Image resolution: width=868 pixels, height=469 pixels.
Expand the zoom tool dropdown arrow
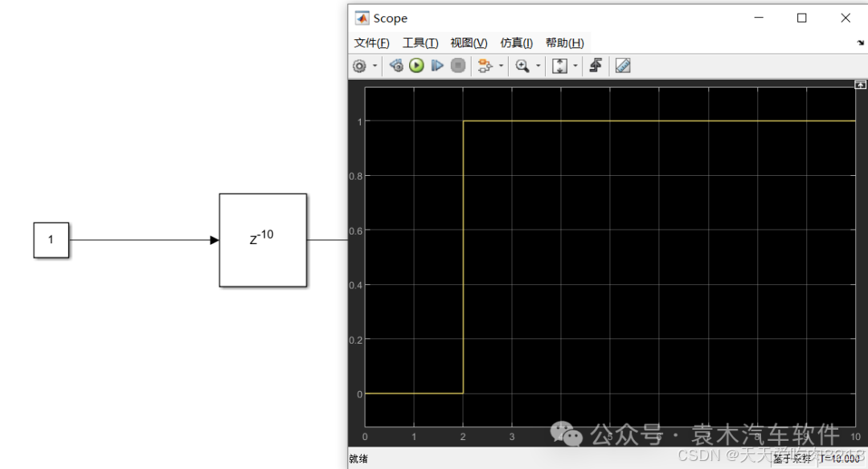(x=538, y=66)
